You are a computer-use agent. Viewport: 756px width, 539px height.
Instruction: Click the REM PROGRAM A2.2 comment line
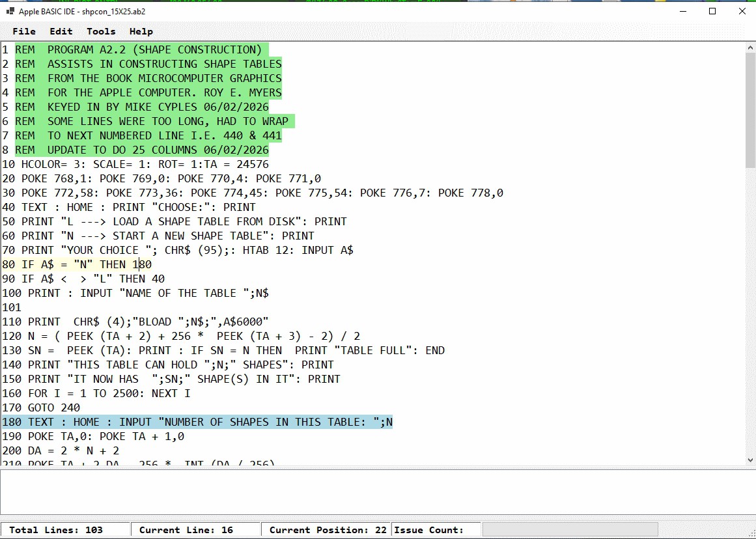[x=135, y=49]
